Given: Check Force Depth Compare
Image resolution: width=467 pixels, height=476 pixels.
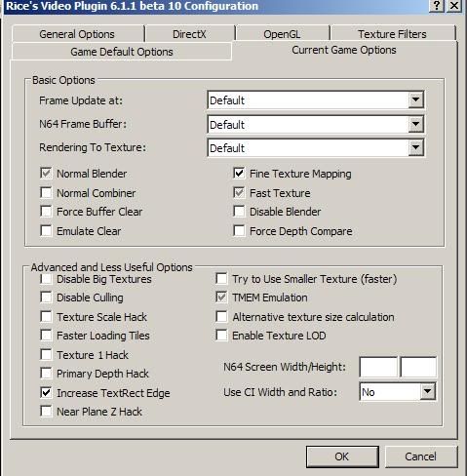Looking at the screenshot, I should (x=239, y=231).
